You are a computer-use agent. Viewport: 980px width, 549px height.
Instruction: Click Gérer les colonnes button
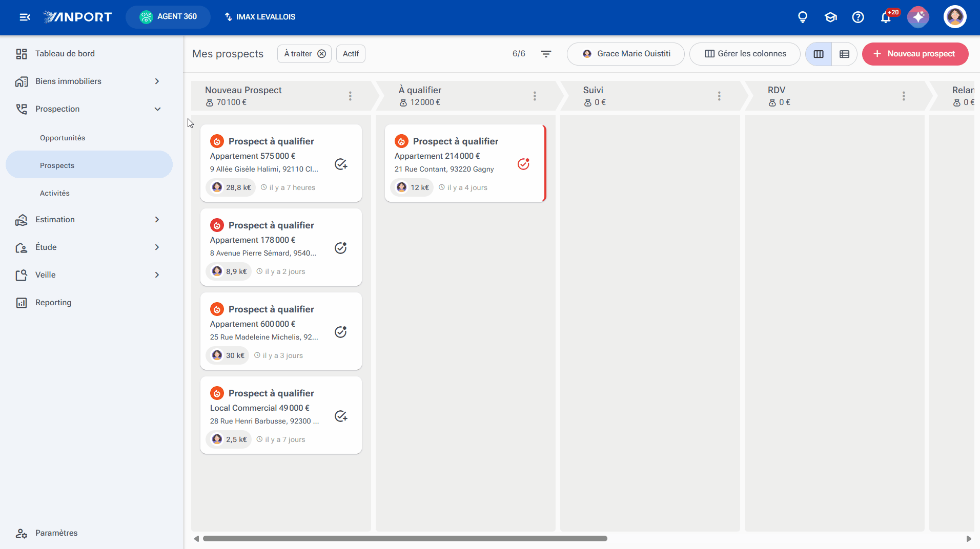click(x=745, y=54)
